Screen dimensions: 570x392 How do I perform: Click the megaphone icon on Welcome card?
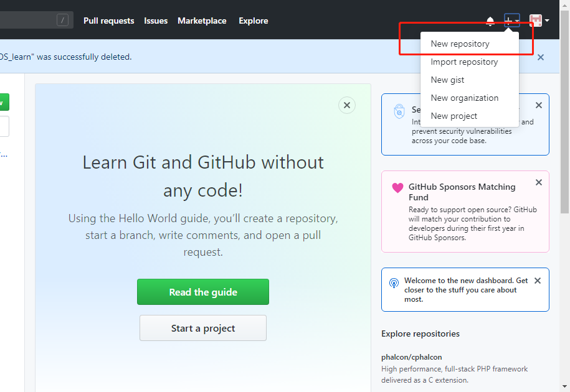pyautogui.click(x=393, y=281)
